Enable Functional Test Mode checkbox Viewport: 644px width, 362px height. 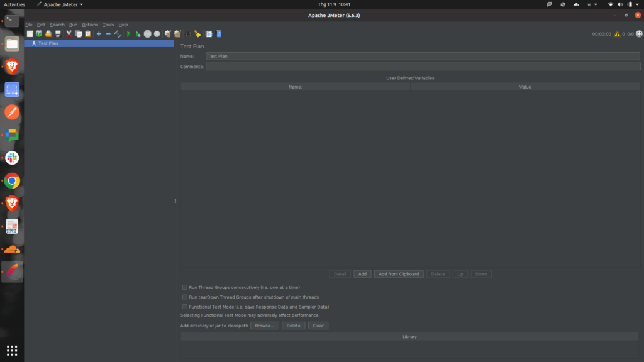click(185, 307)
